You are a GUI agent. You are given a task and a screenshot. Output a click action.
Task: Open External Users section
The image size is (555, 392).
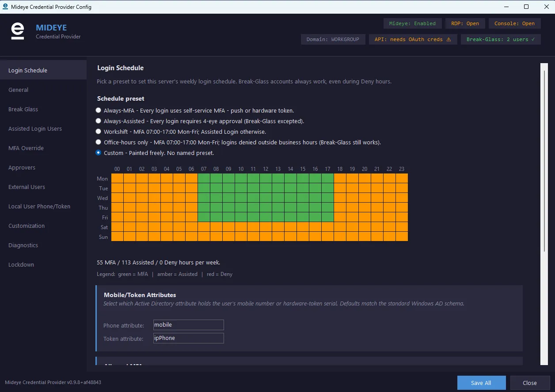43,187
